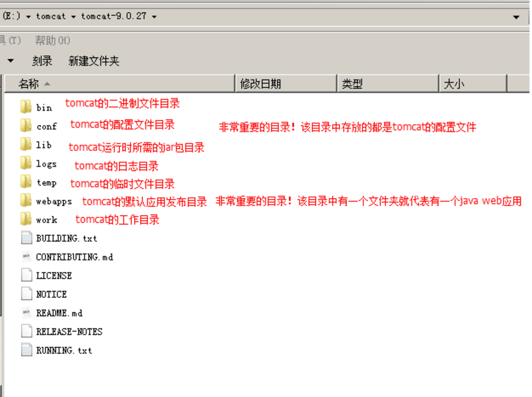The image size is (532, 397).
Task: Click the 'webapps' folder name
Action: coord(54,201)
